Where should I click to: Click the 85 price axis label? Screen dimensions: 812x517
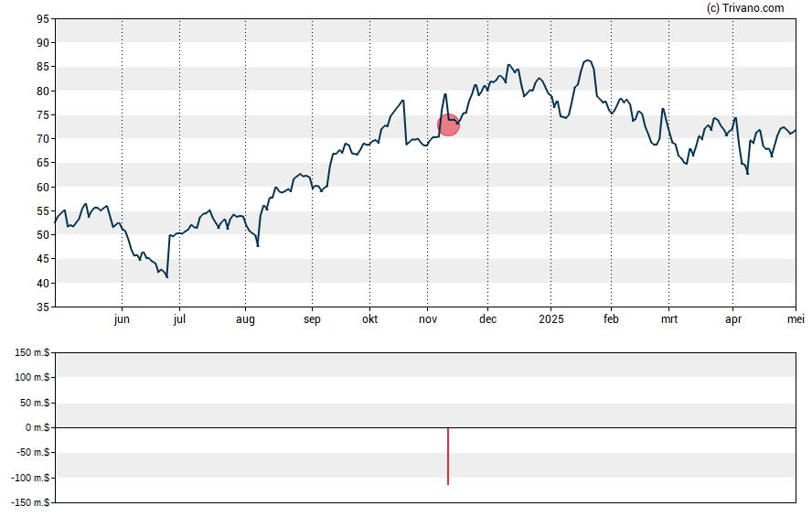tap(42, 67)
